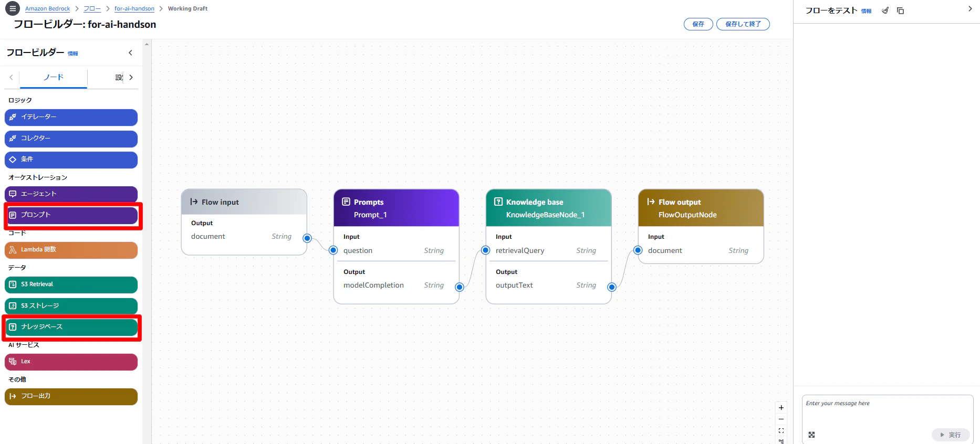This screenshot has height=444, width=980.
Task: Add an S3 ストレージ node
Action: tap(71, 306)
